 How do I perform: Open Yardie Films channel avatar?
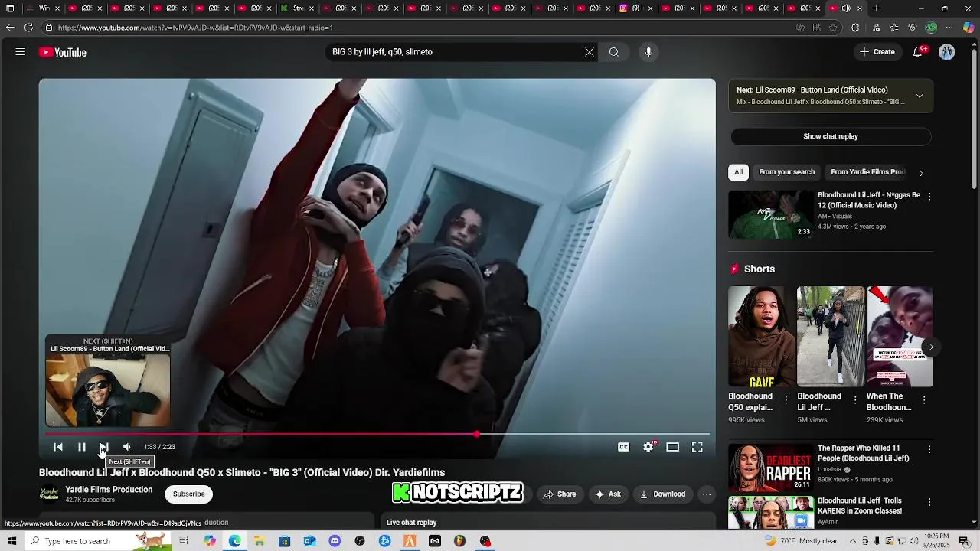[x=49, y=494]
